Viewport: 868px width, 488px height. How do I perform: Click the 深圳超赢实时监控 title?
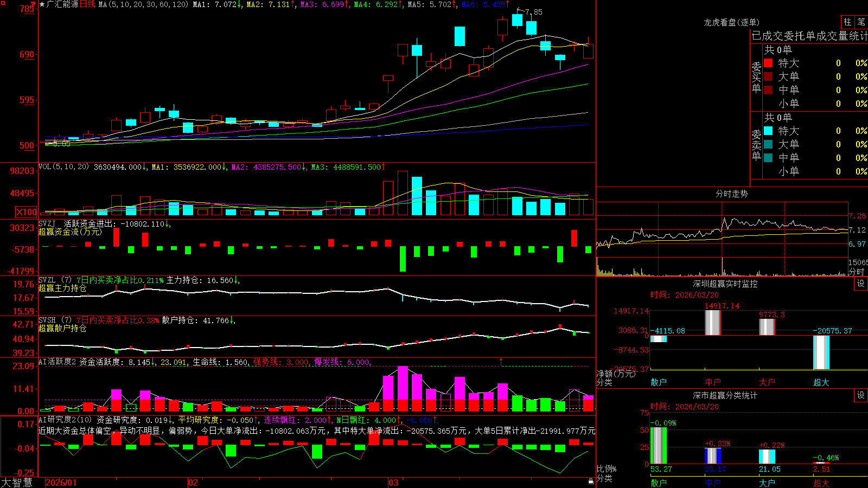(725, 284)
